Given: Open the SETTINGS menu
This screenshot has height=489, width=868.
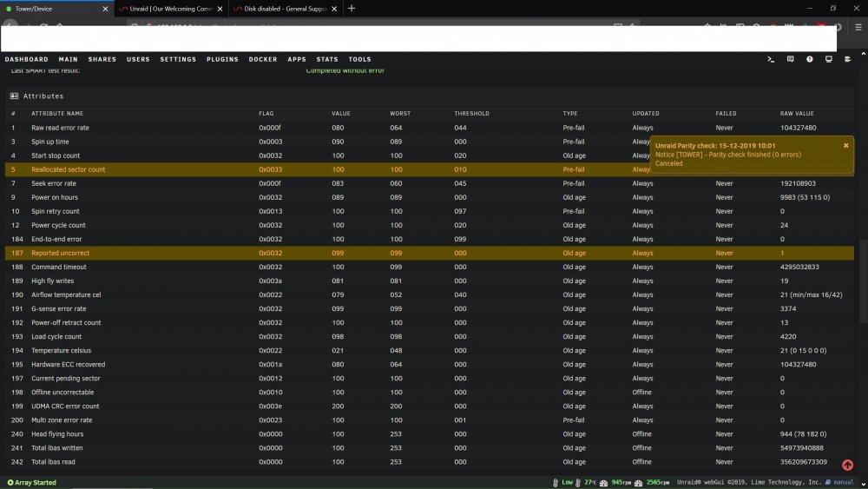Looking at the screenshot, I should pos(178,59).
